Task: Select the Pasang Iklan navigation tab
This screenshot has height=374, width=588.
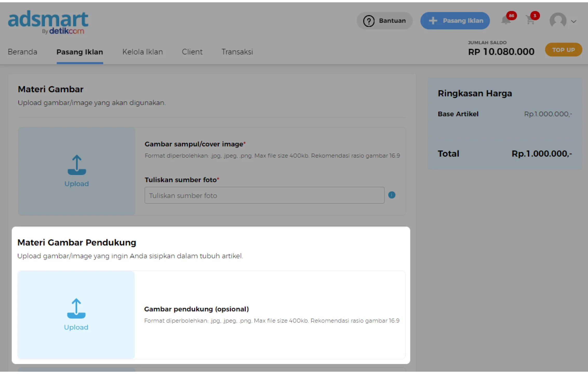Action: point(80,52)
